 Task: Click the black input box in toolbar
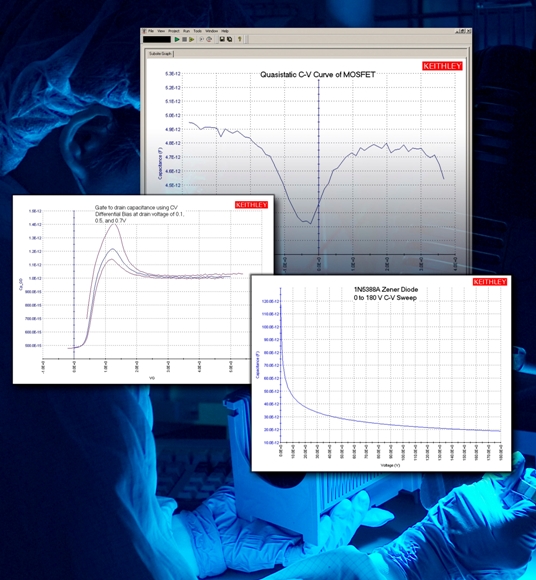tap(157, 39)
